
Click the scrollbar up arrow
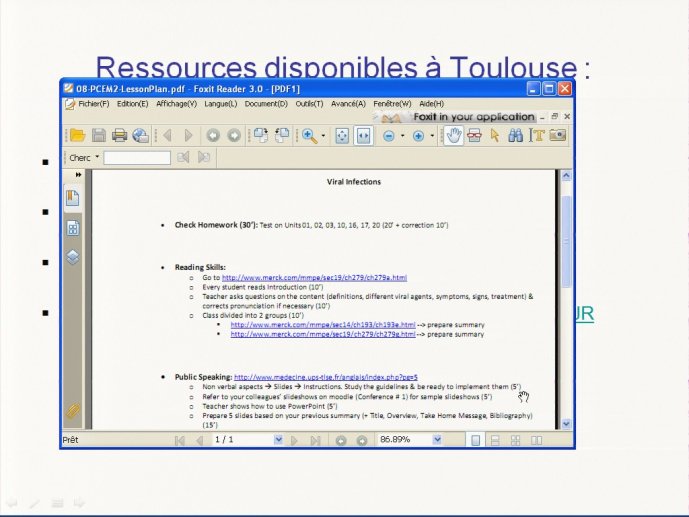tap(566, 176)
